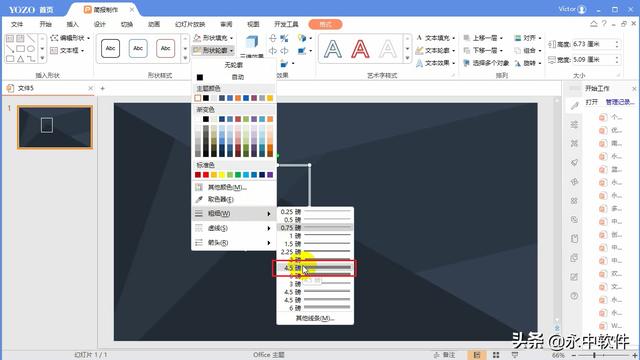Click the shape fill paint bucket icon

point(197,38)
